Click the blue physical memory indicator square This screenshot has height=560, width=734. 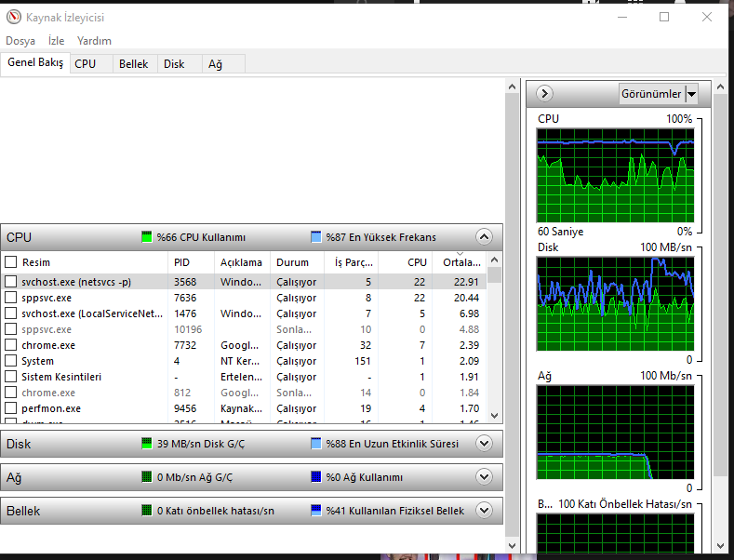pos(316,511)
